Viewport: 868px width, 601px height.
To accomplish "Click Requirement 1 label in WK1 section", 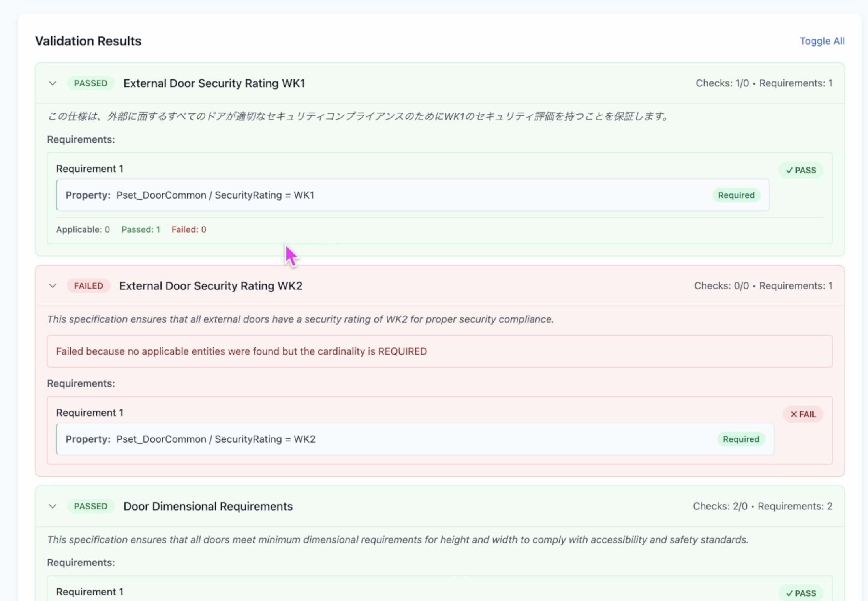I will click(x=90, y=169).
